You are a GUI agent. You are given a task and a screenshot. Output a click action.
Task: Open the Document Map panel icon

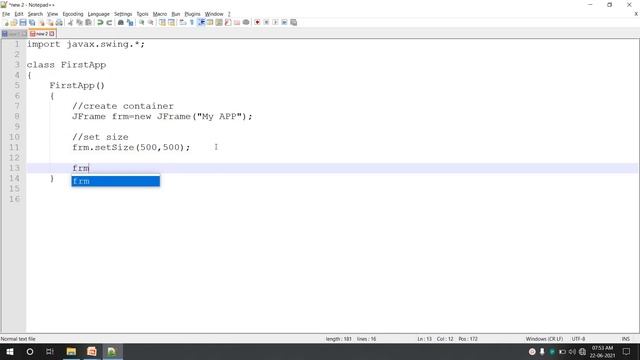pos(219,23)
